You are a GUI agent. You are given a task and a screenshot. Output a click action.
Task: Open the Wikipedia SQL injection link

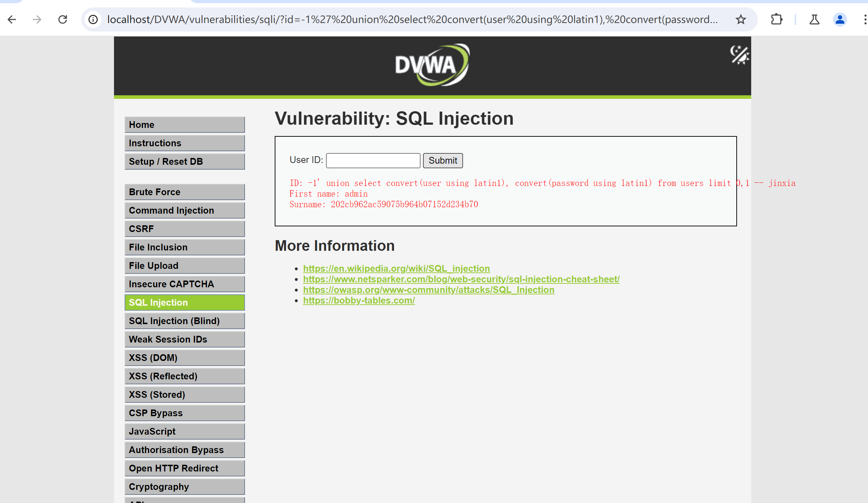coord(396,269)
